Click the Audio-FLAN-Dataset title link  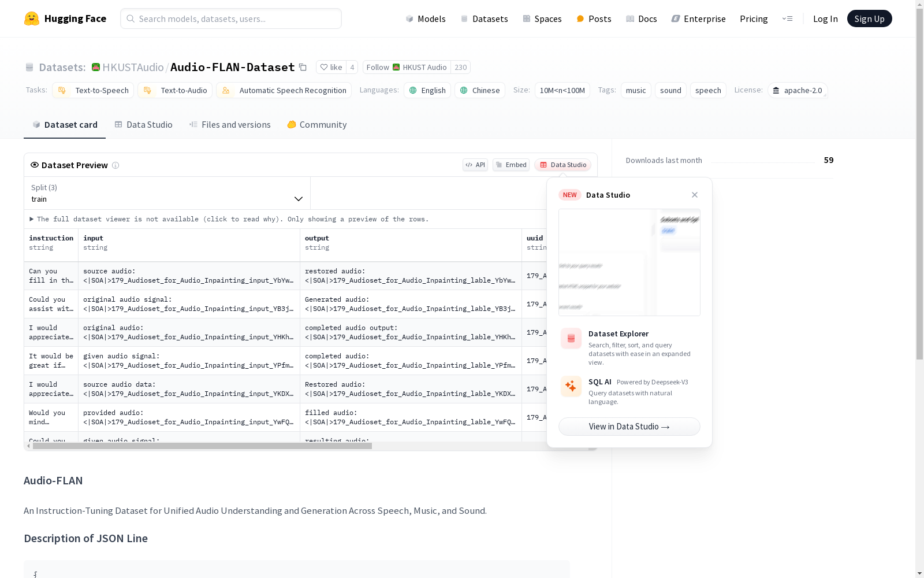233,67
